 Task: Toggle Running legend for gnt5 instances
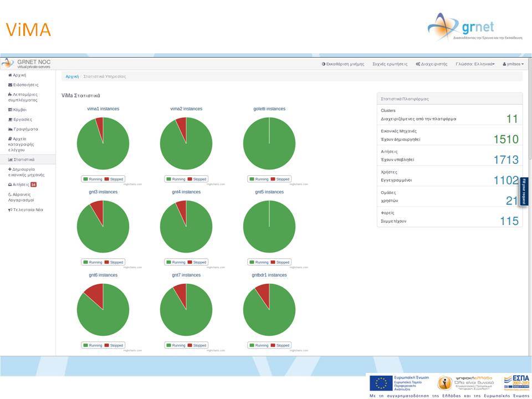pyautogui.click(x=259, y=262)
